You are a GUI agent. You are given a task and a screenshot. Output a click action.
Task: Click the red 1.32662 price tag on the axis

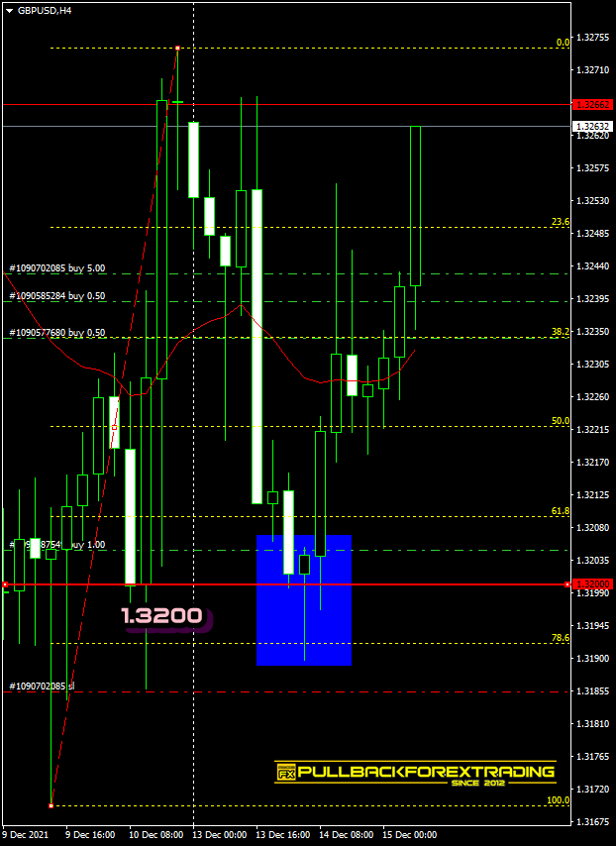coord(592,104)
